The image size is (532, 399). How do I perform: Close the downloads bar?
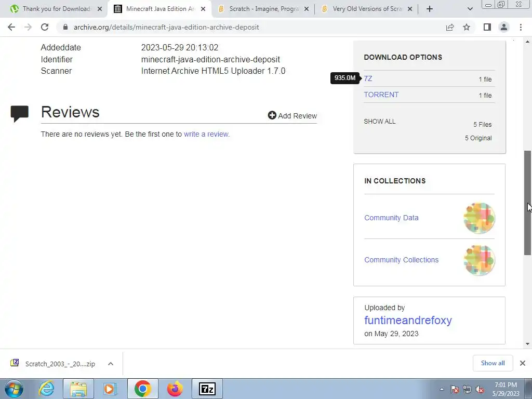[523, 363]
